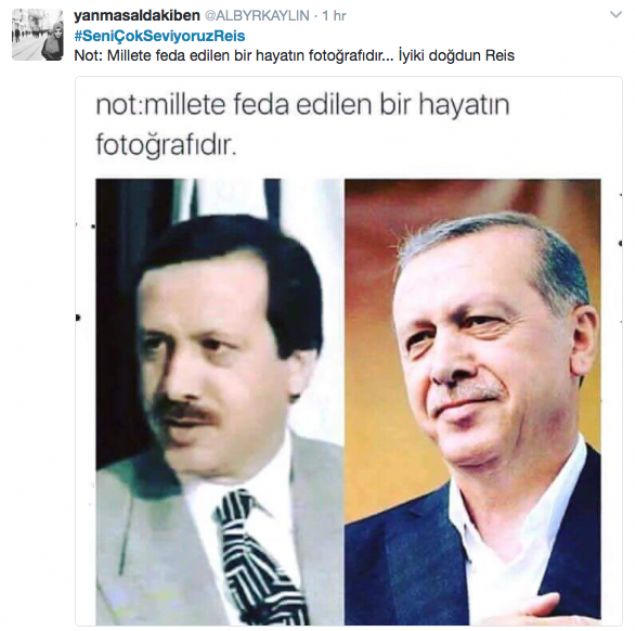The height and width of the screenshot is (631, 635).
Task: Open the 1 hr timestamp permalink
Action: pyautogui.click(x=334, y=15)
